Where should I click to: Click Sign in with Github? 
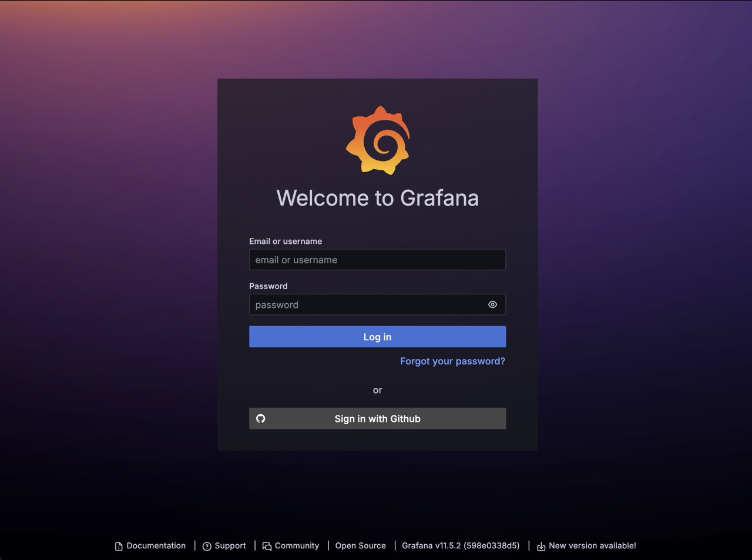click(x=377, y=418)
